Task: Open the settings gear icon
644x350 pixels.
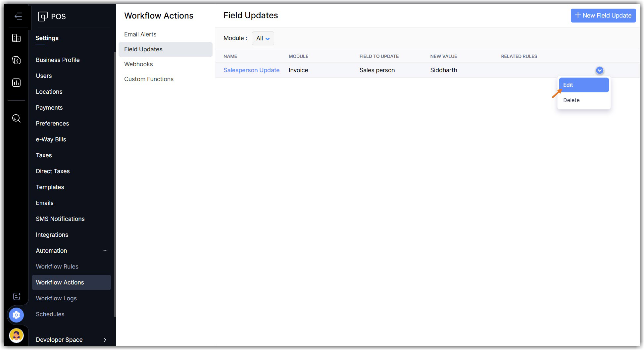Action: click(x=16, y=315)
